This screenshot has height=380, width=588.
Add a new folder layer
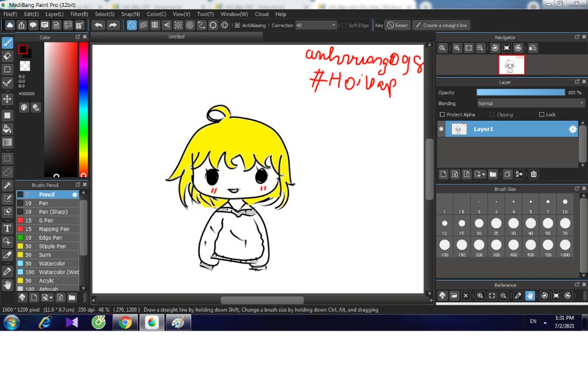[x=493, y=174]
